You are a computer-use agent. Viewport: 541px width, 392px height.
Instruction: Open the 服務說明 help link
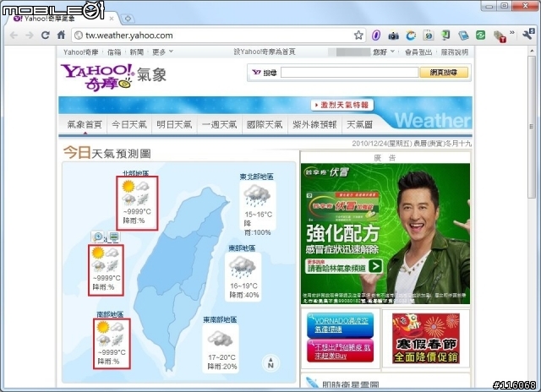point(455,52)
